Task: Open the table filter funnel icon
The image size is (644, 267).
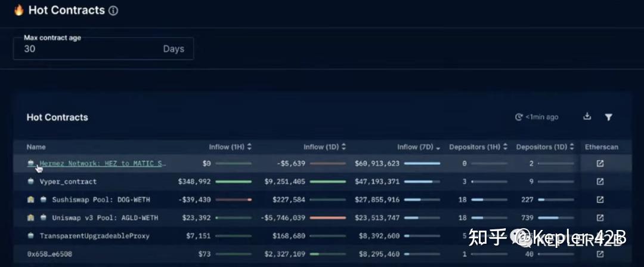Action: tap(609, 117)
